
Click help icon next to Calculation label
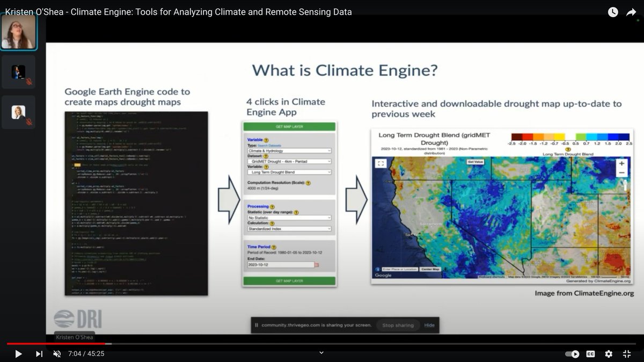click(272, 223)
